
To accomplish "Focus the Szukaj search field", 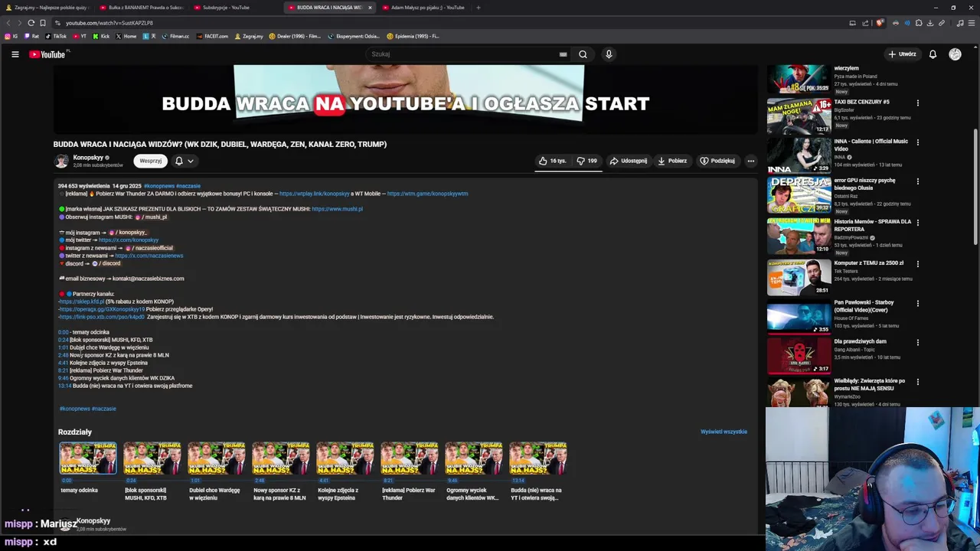I will coord(463,54).
